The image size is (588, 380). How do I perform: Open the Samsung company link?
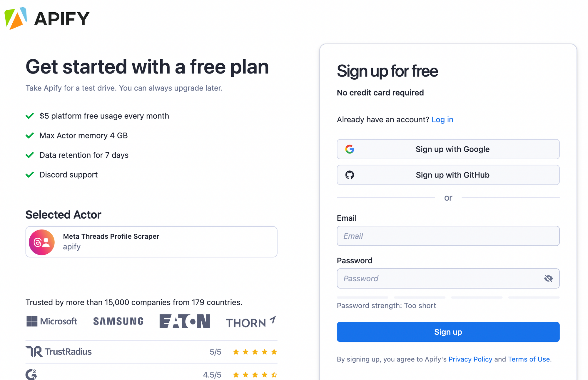pos(119,323)
